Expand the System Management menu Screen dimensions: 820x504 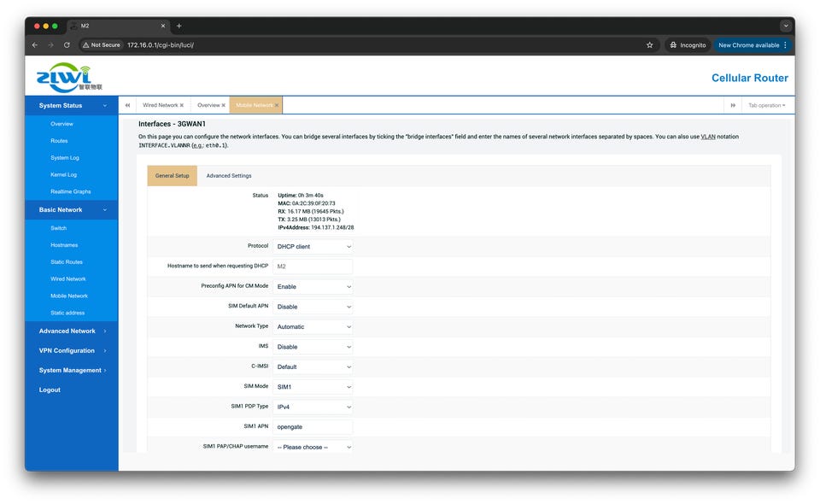tap(72, 370)
